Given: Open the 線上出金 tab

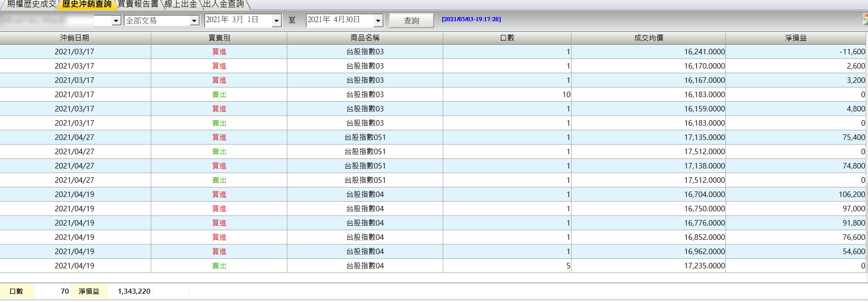Looking at the screenshot, I should 181,4.
